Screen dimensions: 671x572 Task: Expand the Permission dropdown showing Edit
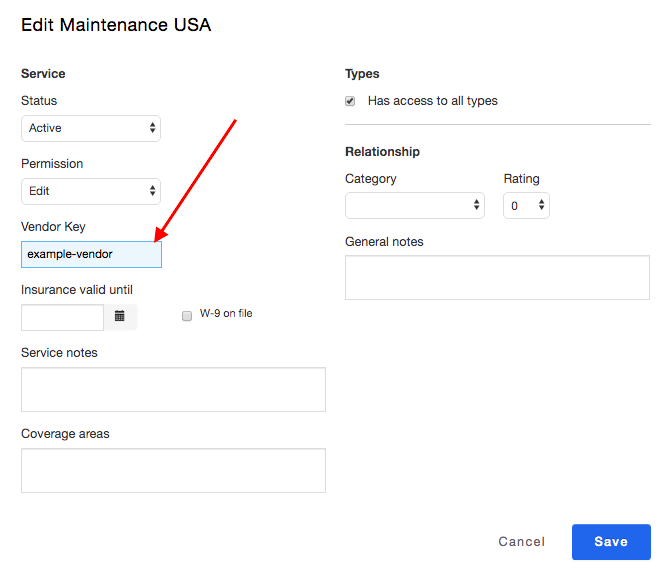[90, 191]
